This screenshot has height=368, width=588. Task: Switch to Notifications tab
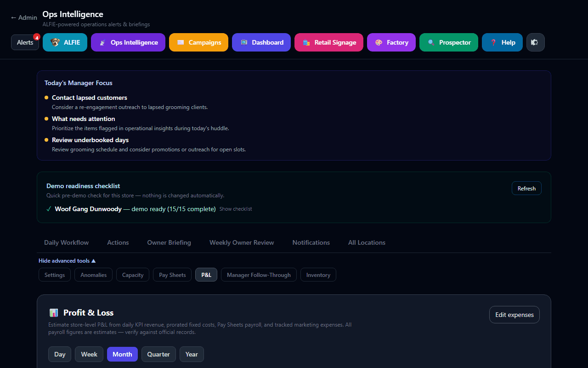click(x=311, y=242)
